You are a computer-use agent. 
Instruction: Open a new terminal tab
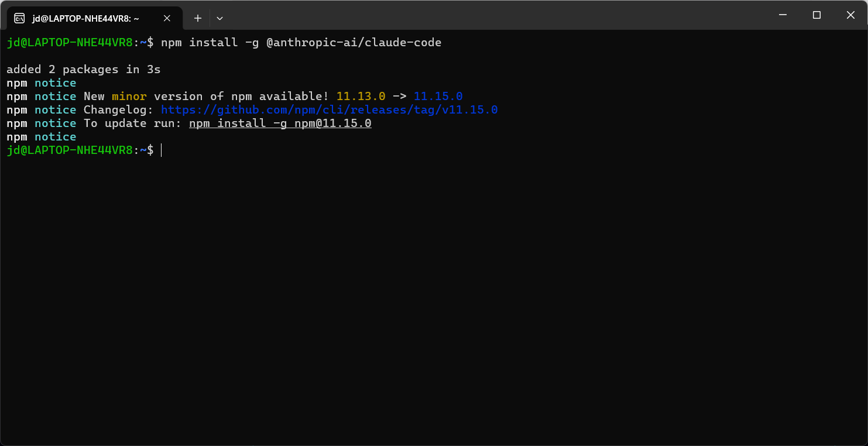[x=198, y=18]
